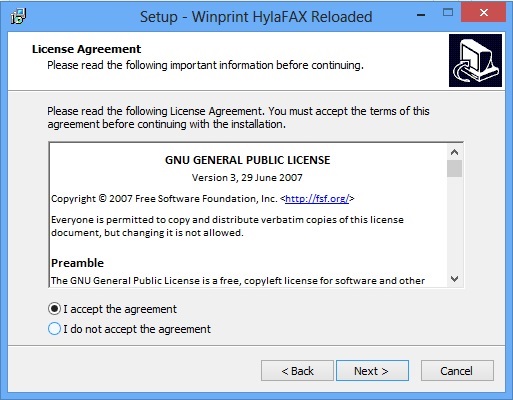The height and width of the screenshot is (400, 513).
Task: Click the computer setup wizard image
Action: tap(475, 60)
